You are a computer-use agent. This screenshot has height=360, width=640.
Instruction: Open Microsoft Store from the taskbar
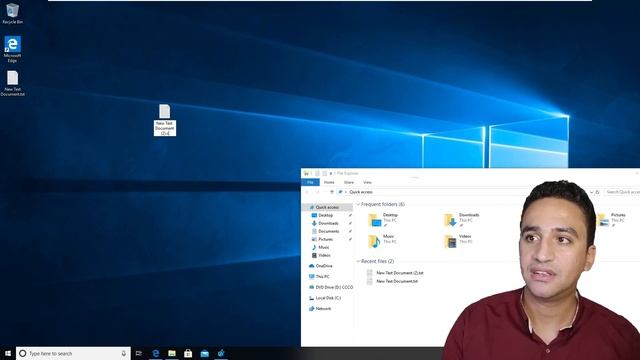[x=188, y=353]
